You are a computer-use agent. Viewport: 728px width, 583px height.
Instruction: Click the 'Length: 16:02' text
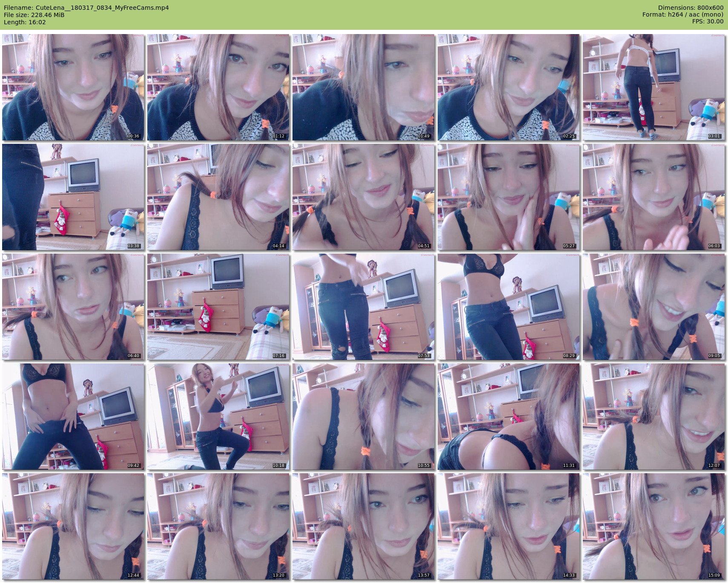coord(25,22)
